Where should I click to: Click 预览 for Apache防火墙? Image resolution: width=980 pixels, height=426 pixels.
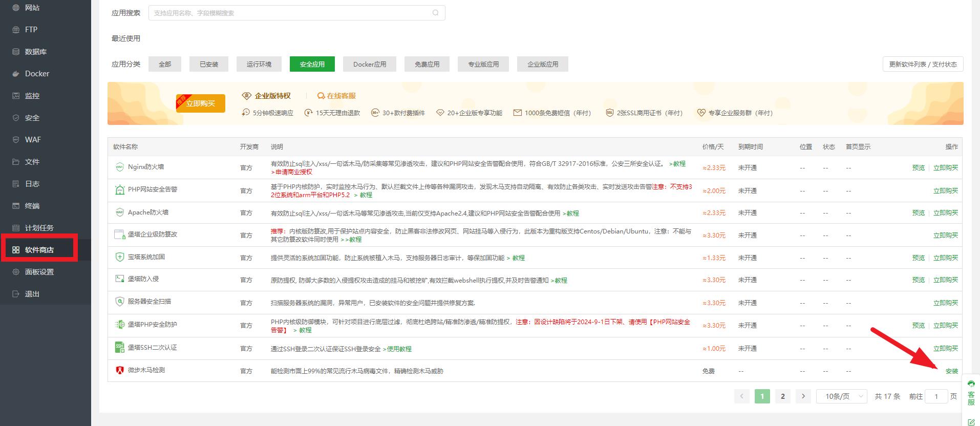point(919,213)
